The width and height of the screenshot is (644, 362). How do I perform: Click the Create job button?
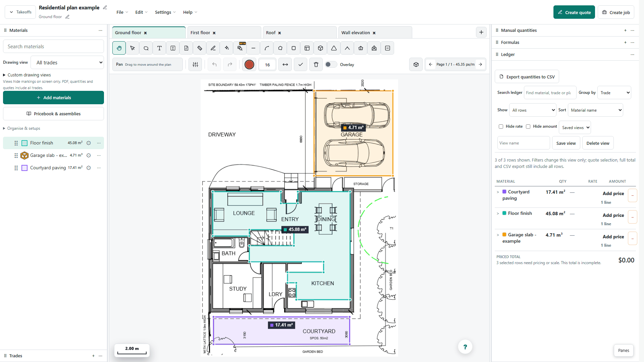click(616, 12)
